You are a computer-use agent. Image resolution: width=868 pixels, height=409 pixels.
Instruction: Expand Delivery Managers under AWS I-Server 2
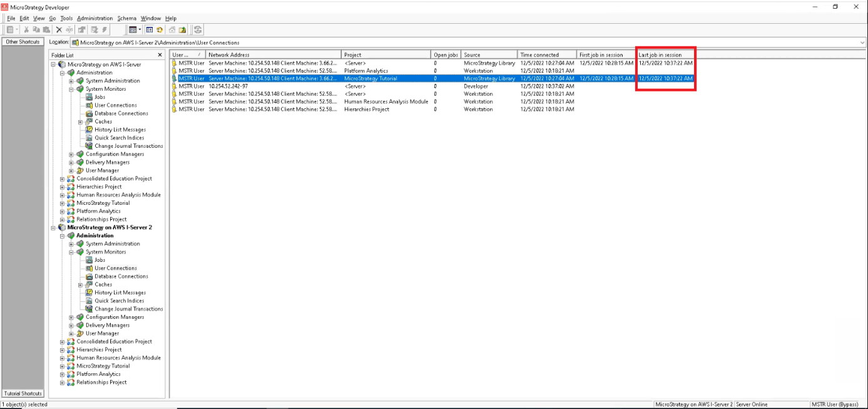point(71,325)
